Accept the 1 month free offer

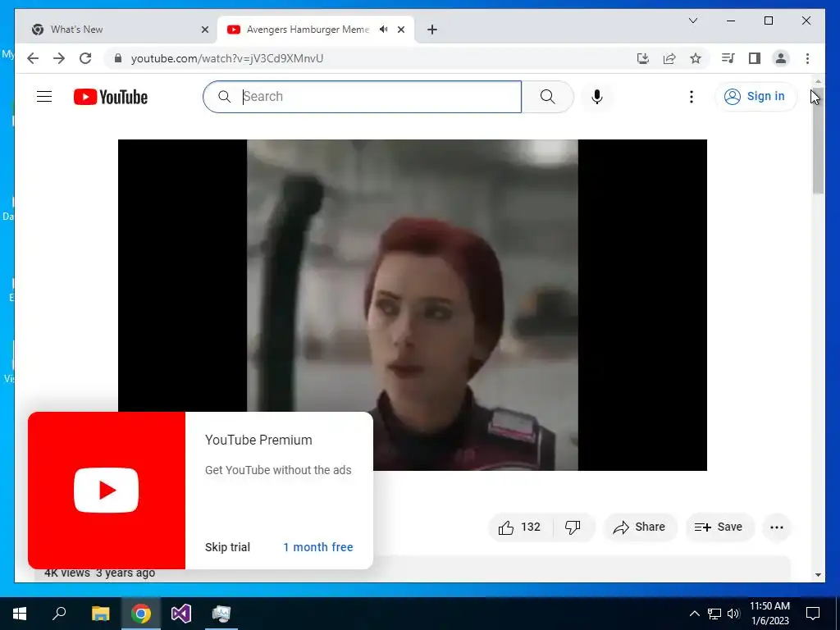[318, 547]
